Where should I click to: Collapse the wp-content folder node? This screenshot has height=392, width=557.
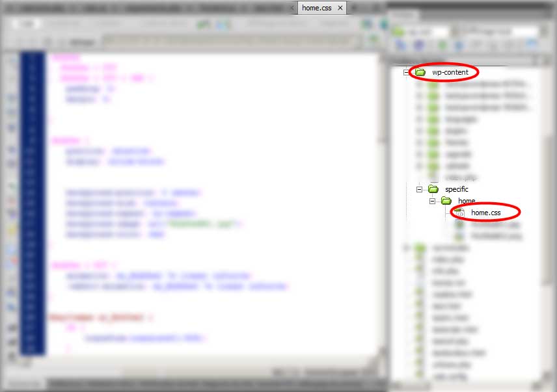coord(406,72)
